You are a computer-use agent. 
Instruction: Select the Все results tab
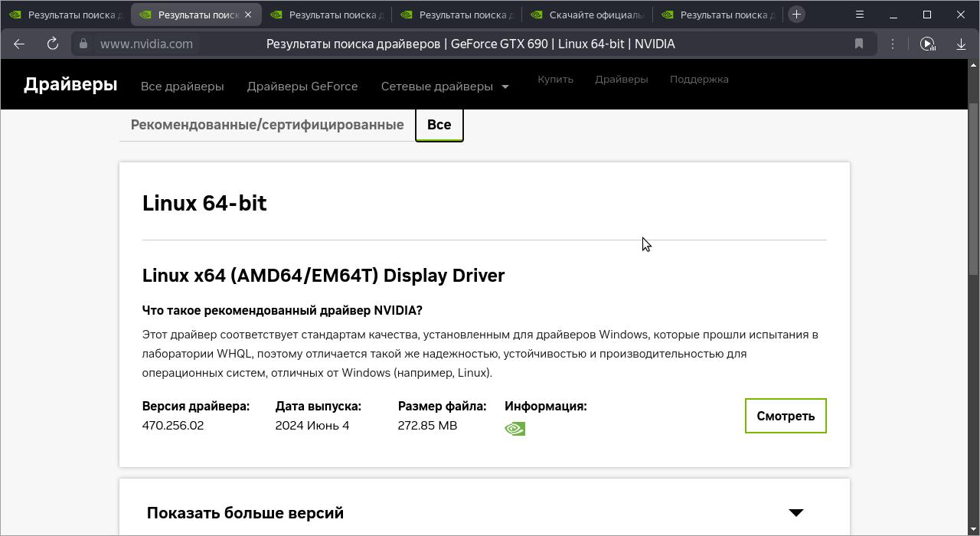tap(439, 125)
